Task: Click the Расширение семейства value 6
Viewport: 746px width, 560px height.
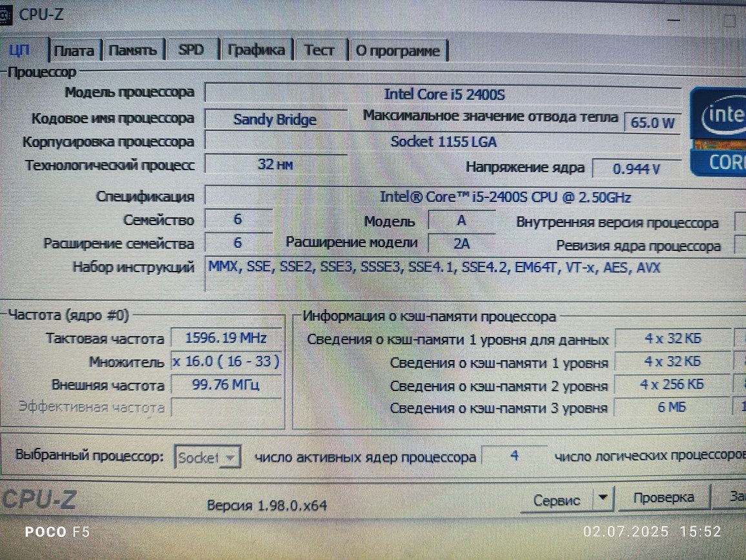Action: pyautogui.click(x=238, y=243)
